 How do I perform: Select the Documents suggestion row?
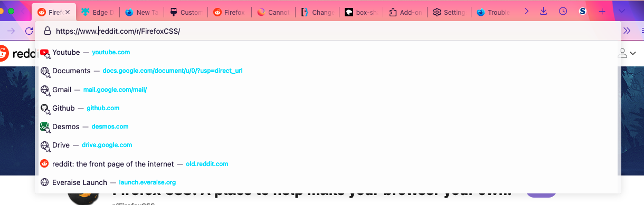(327, 71)
